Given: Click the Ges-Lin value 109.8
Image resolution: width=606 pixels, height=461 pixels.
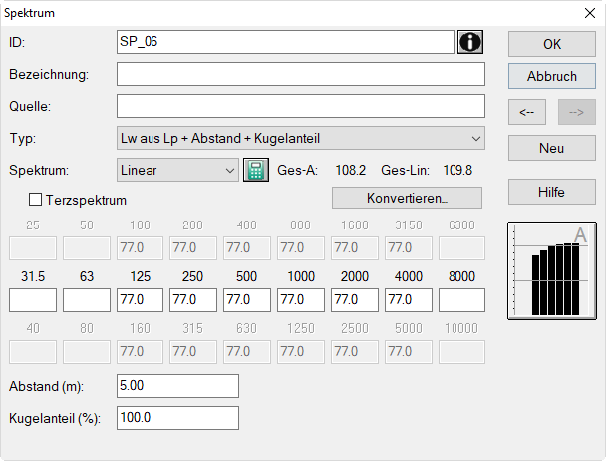Looking at the screenshot, I should point(458,170).
